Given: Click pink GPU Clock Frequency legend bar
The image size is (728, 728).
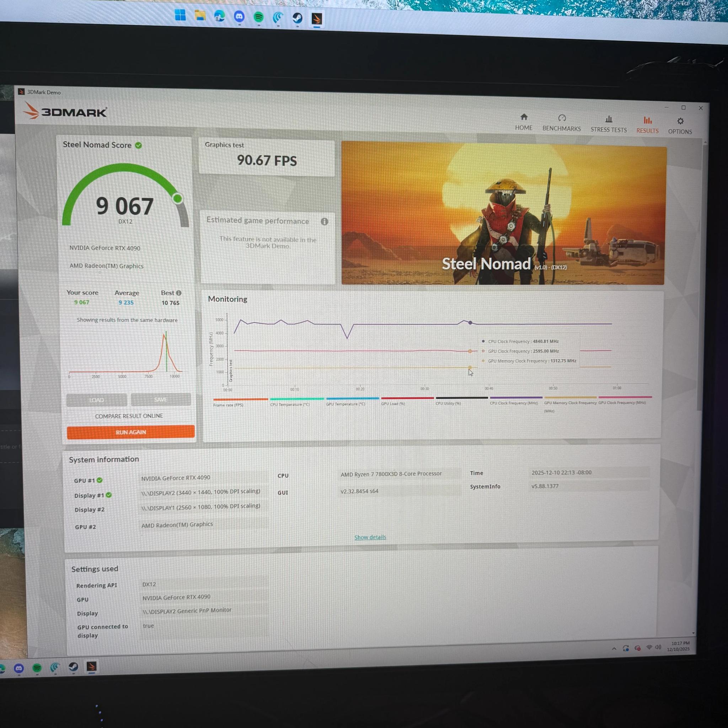Looking at the screenshot, I should 625,397.
